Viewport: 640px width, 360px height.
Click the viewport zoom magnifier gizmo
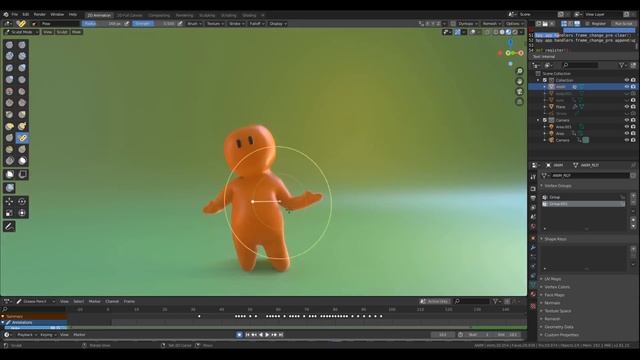coord(519,71)
